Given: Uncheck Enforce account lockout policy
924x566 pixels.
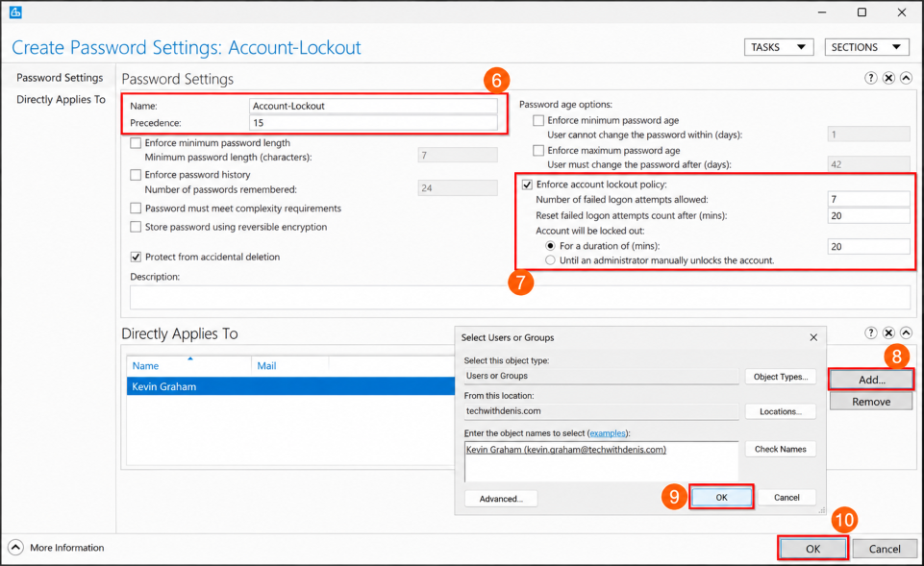Looking at the screenshot, I should (527, 185).
